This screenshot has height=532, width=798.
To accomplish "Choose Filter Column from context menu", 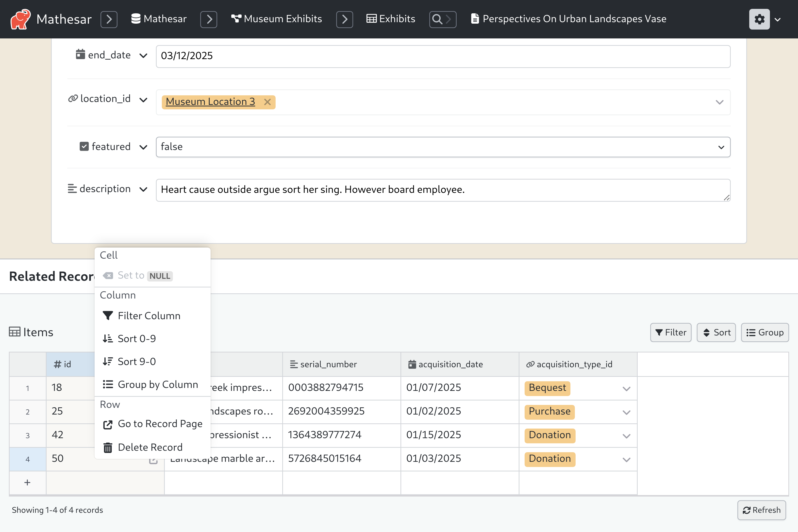I will click(152, 316).
